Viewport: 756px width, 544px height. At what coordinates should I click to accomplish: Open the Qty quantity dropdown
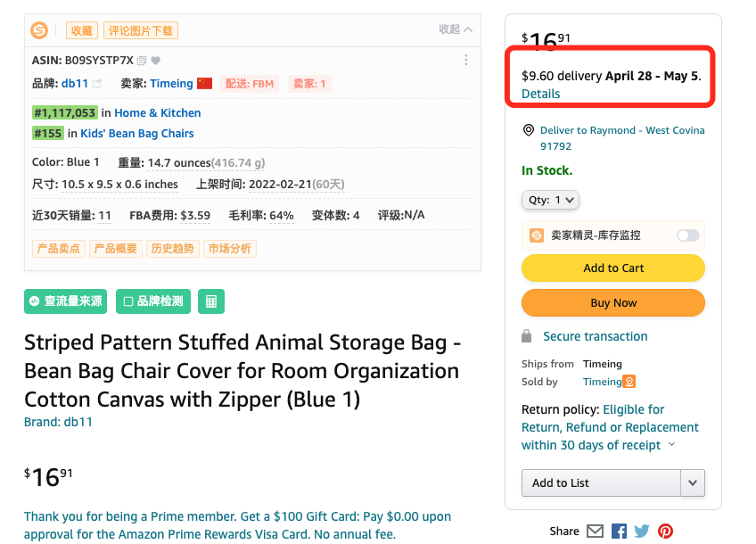pyautogui.click(x=550, y=200)
